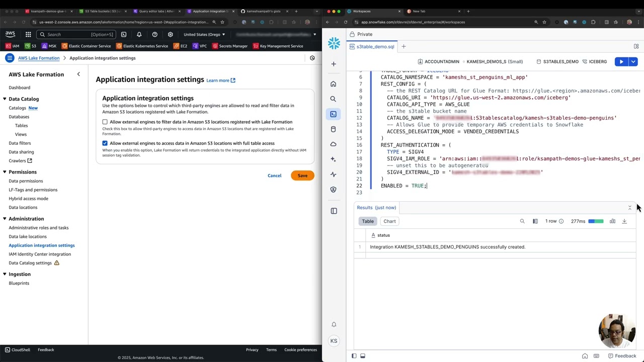Image resolution: width=644 pixels, height=362 pixels.
Task: Open the AWS services grid menu
Action: 28,34
